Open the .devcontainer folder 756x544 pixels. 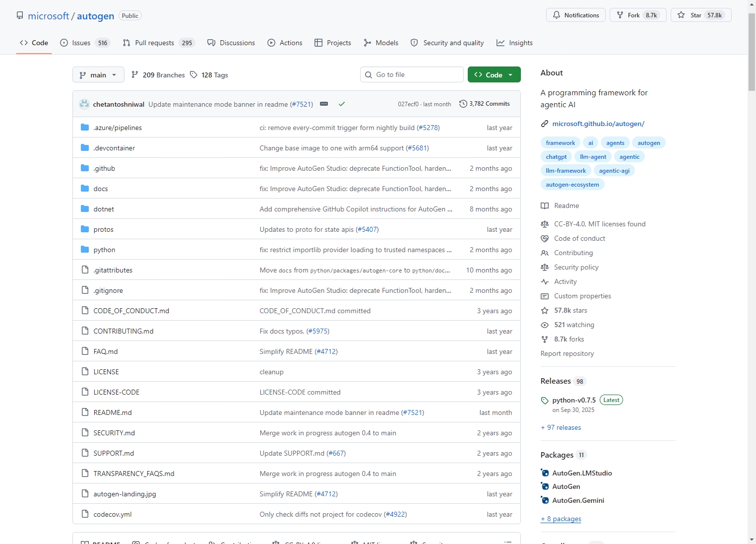(x=114, y=148)
